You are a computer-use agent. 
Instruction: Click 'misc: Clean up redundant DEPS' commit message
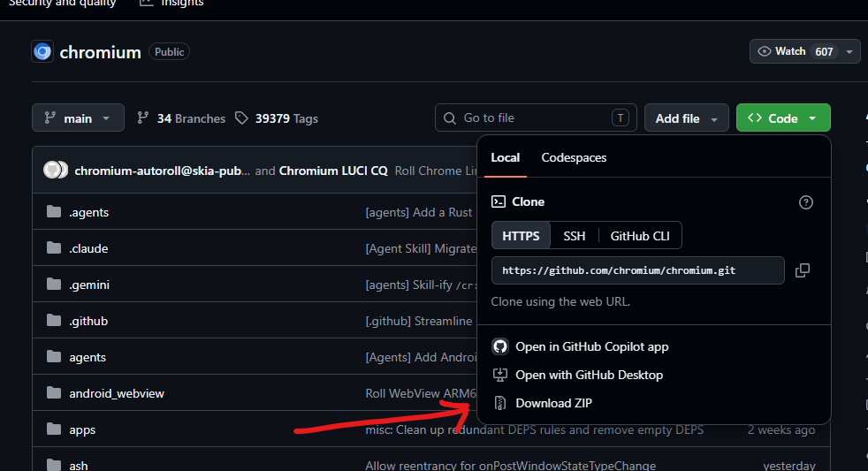pyautogui.click(x=534, y=429)
